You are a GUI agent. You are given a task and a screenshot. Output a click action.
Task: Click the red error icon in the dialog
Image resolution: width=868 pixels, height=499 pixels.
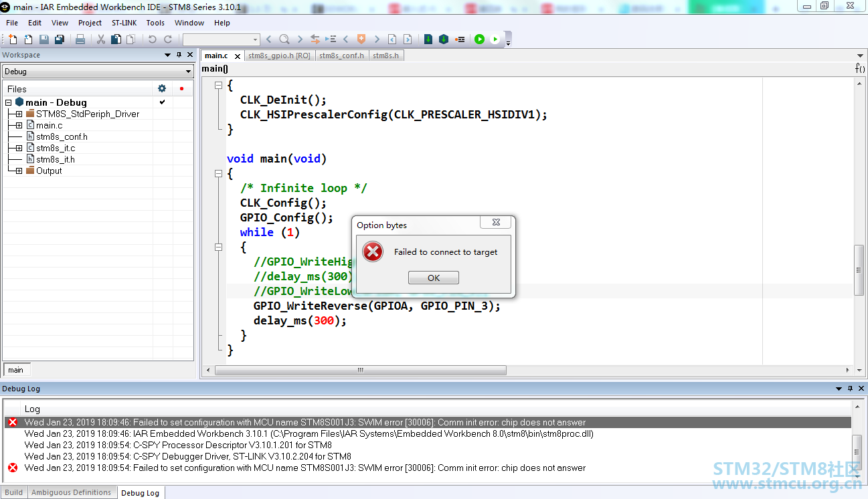pos(373,252)
